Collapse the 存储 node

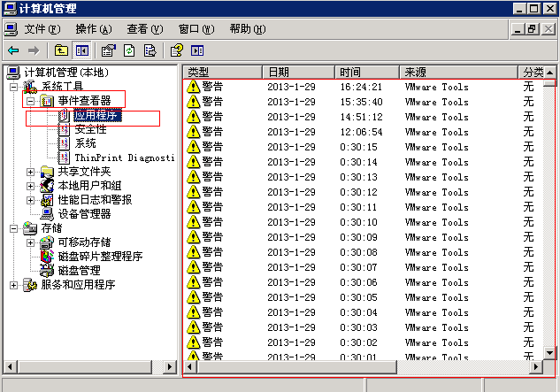pos(13,228)
